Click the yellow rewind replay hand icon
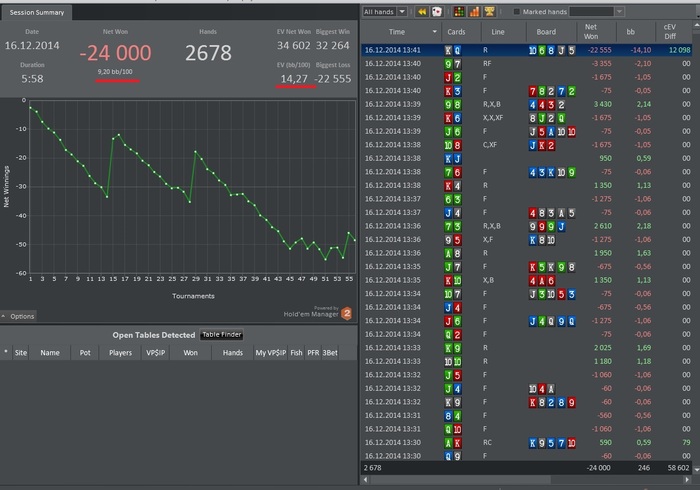 (x=421, y=12)
